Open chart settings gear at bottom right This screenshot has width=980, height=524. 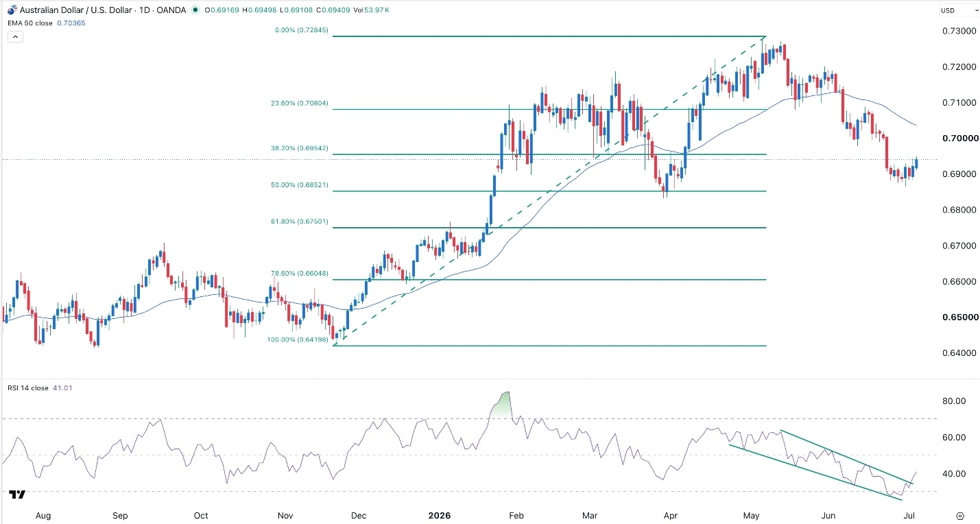click(960, 515)
